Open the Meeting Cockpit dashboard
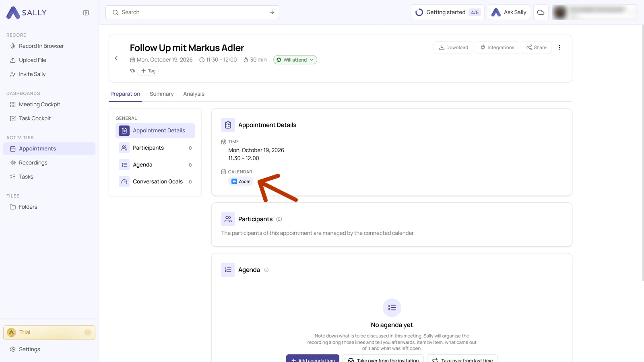The width and height of the screenshot is (644, 362). pyautogui.click(x=50, y=104)
